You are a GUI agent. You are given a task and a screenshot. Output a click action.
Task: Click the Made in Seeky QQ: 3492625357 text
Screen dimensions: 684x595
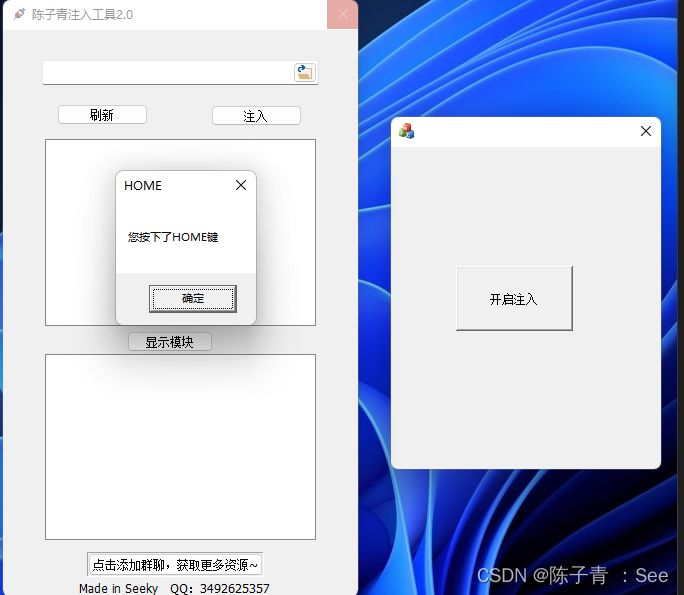[174, 588]
